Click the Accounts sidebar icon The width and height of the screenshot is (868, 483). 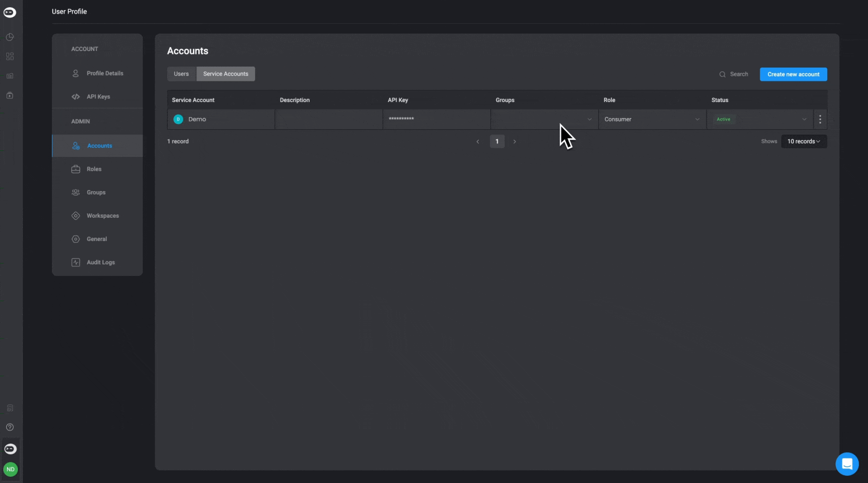coord(76,146)
